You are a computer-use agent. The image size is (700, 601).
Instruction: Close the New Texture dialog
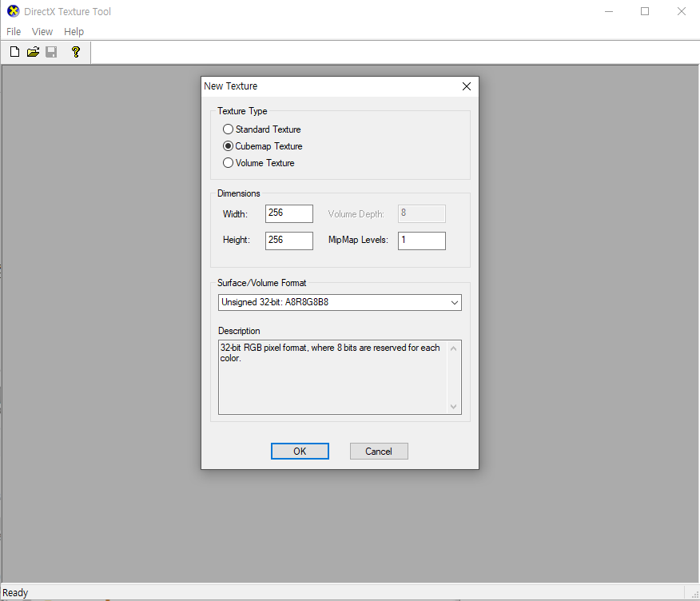pos(467,86)
